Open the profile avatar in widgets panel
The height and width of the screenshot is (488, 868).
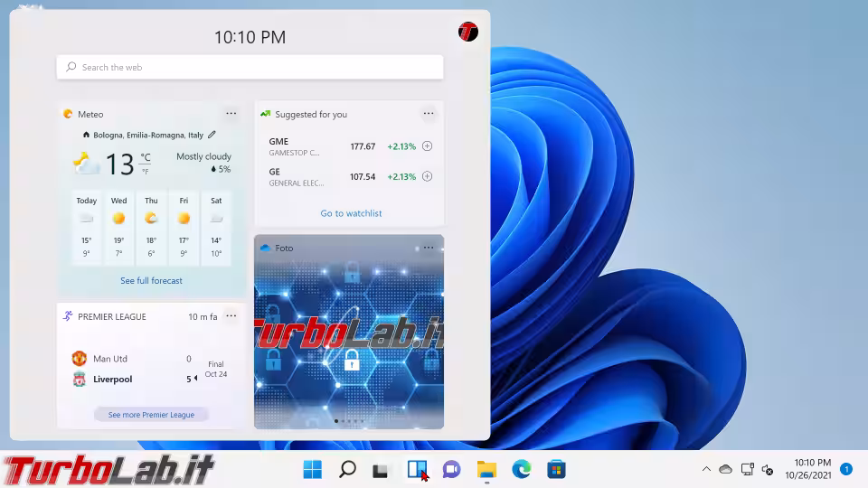tap(467, 33)
